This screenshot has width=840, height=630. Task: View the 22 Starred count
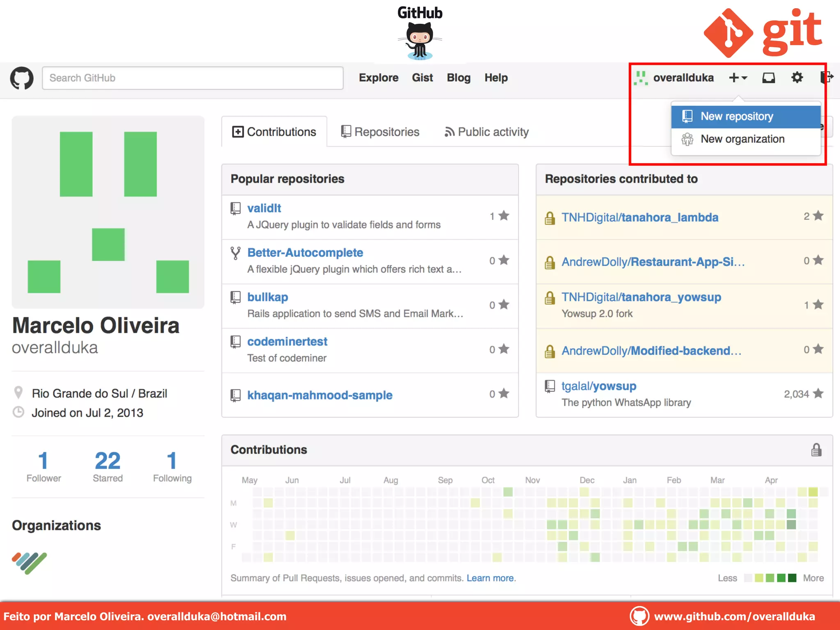pos(107,467)
